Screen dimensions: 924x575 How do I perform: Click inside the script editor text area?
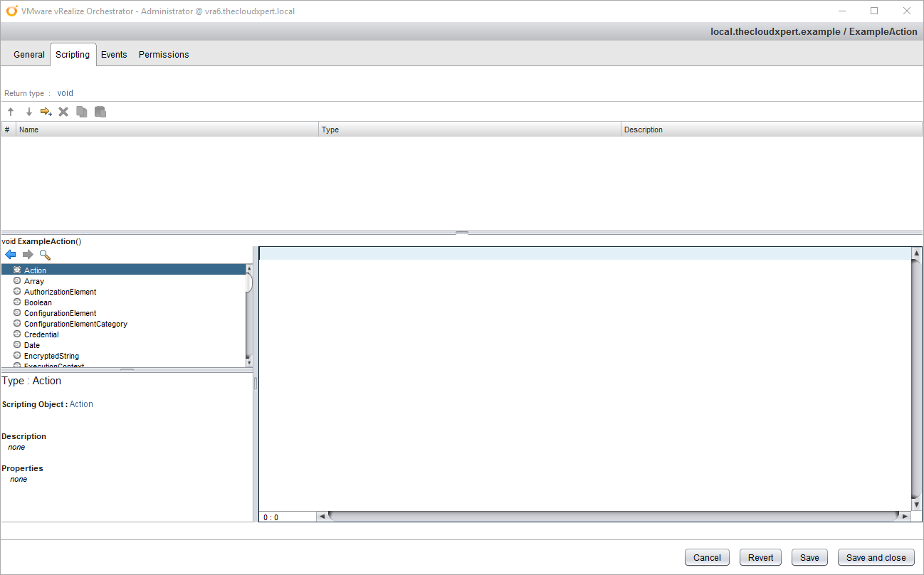[584, 377]
